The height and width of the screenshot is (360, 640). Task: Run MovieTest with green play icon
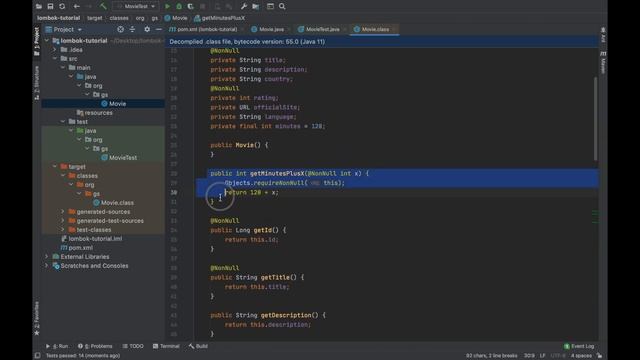(x=167, y=7)
